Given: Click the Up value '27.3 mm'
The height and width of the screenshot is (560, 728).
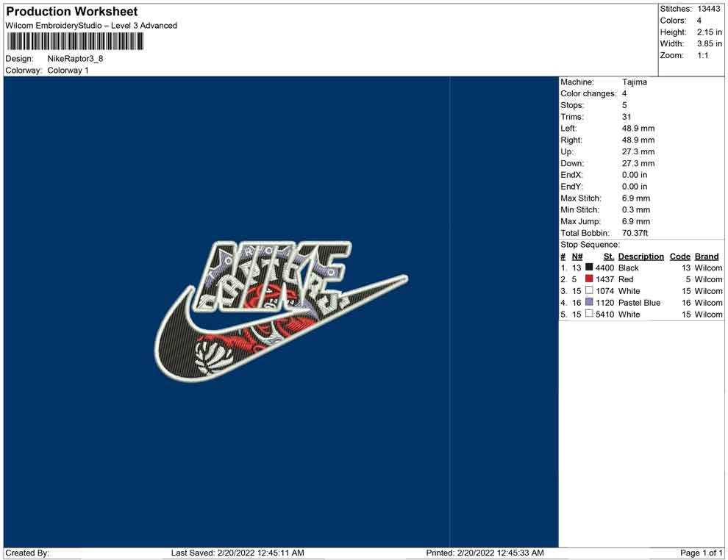Looking at the screenshot, I should pyautogui.click(x=638, y=151).
